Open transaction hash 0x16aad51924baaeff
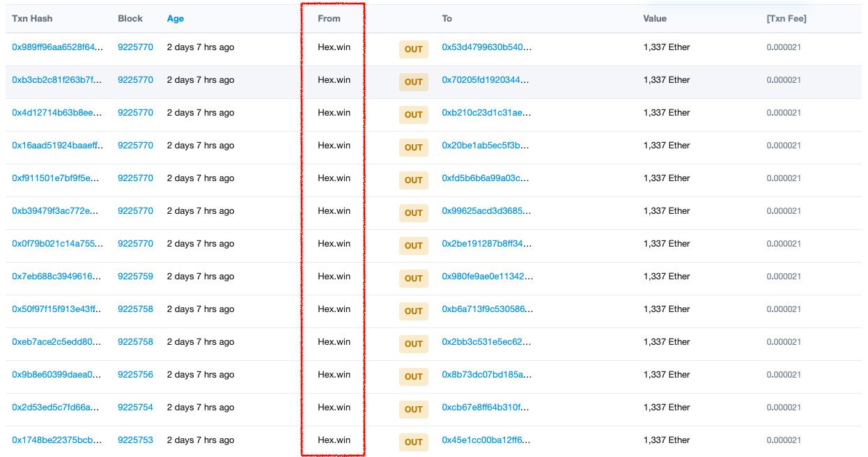Viewport: 868px width, 457px height. (x=58, y=146)
